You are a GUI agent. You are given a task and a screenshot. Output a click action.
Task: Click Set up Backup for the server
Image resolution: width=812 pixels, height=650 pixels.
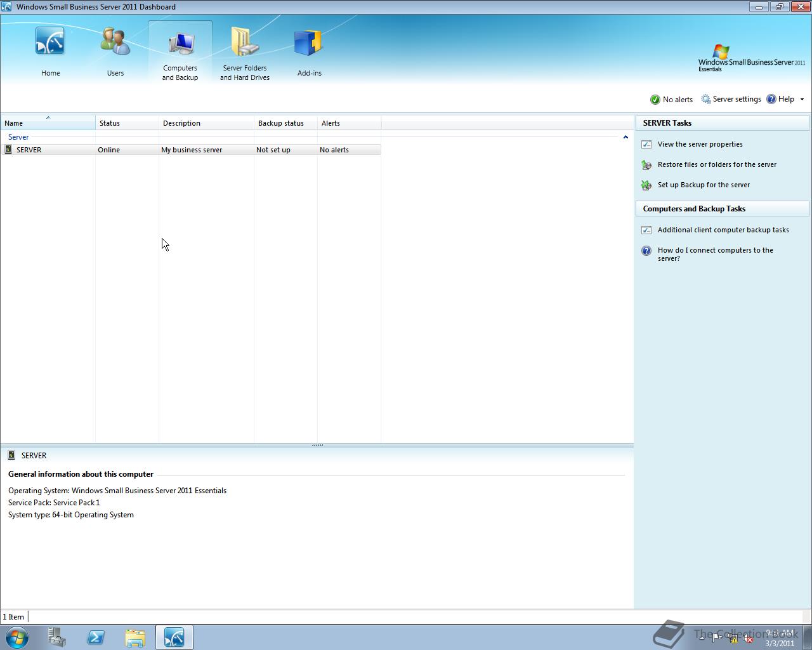point(704,185)
